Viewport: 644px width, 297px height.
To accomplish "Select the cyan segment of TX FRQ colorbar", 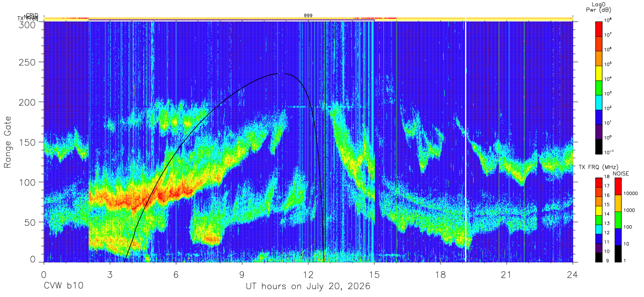I will point(599,229).
